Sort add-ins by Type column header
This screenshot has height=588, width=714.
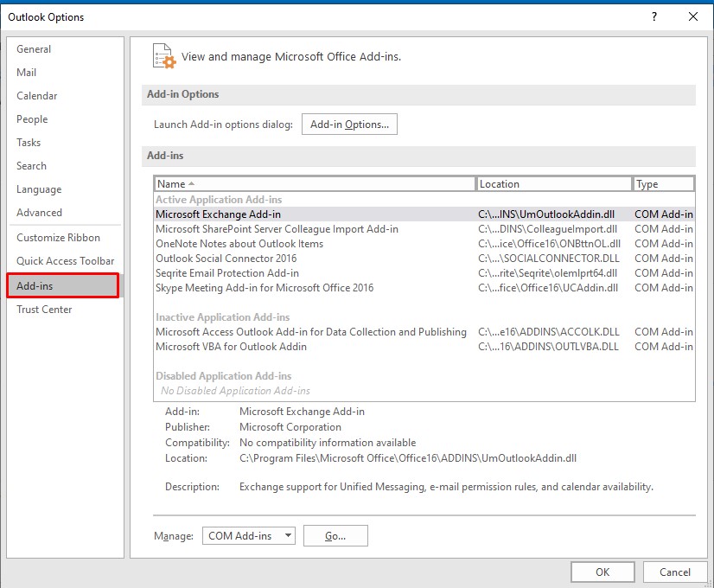pyautogui.click(x=663, y=184)
